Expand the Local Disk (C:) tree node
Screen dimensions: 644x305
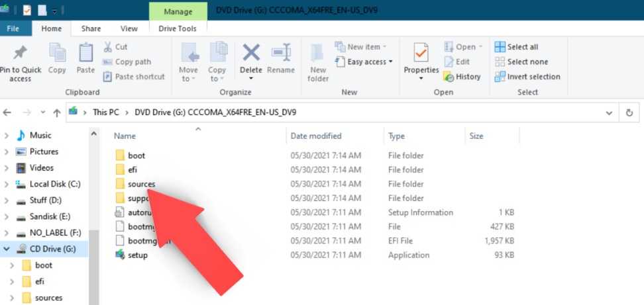coord(7,184)
